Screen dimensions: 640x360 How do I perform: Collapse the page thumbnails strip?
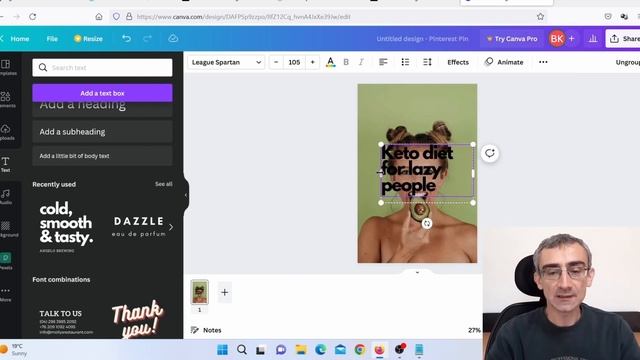pyautogui.click(x=417, y=272)
